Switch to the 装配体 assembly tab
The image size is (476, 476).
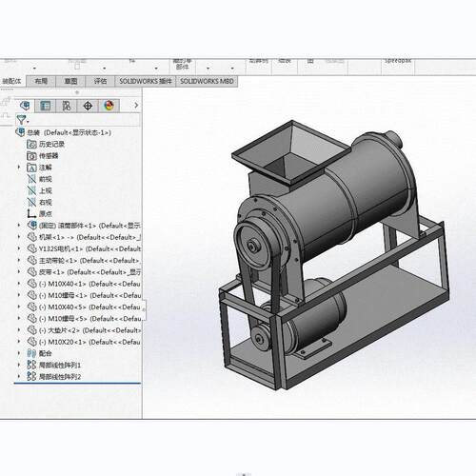(x=12, y=81)
